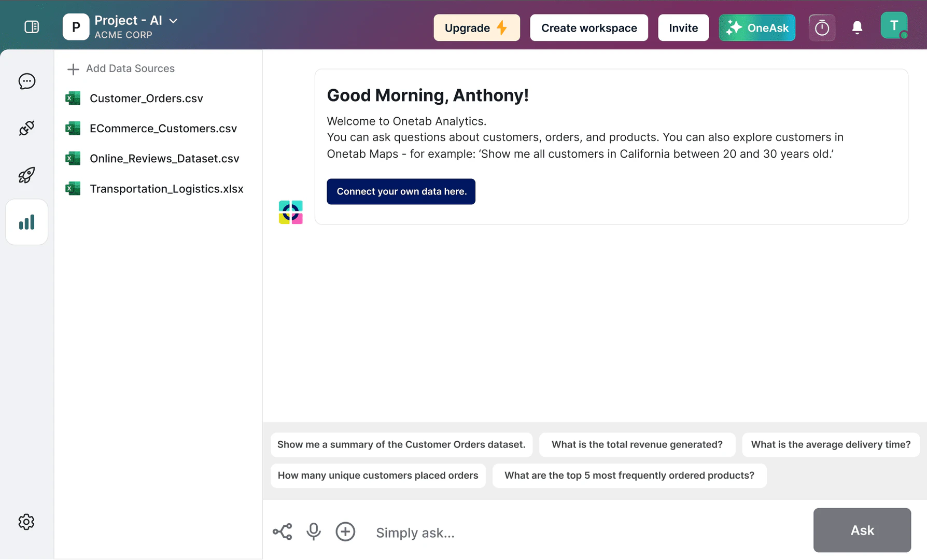Open notifications via the bell icon
This screenshot has width=927, height=560.
[857, 27]
